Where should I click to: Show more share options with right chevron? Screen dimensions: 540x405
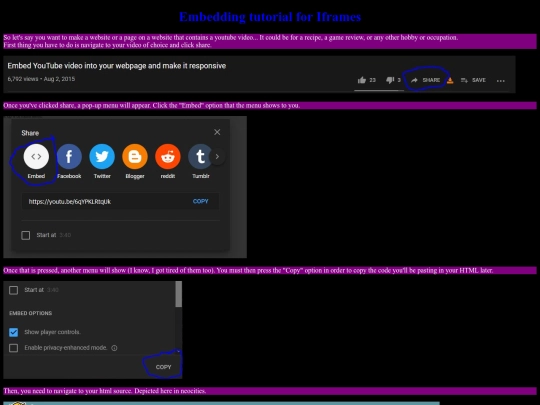217,156
